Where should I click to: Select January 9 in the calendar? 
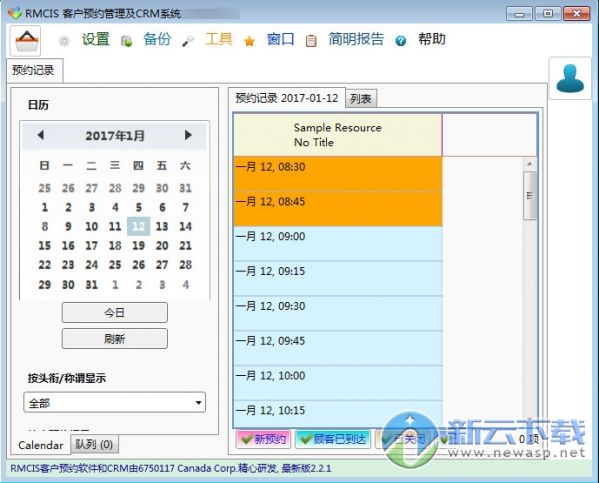68,226
